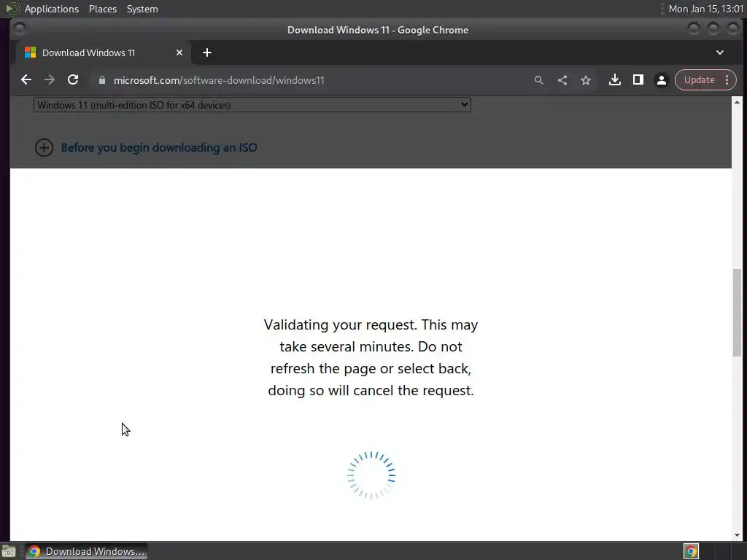
Task: Share this page using the share icon
Action: [562, 80]
